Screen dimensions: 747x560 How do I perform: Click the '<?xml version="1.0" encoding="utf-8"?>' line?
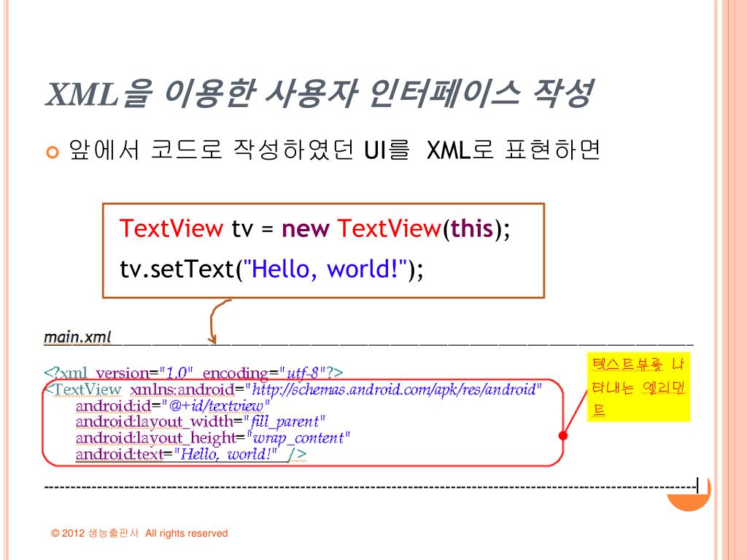[193, 373]
